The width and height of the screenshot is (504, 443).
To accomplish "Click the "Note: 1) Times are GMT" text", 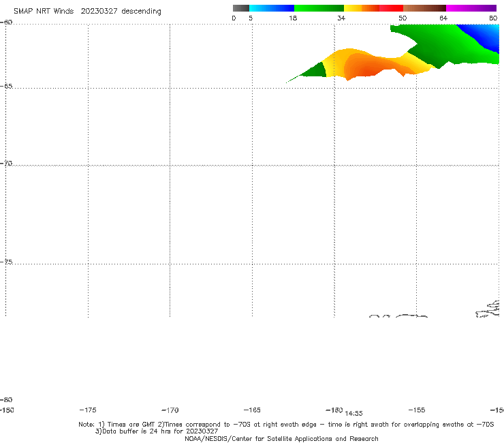I will pos(118,425).
